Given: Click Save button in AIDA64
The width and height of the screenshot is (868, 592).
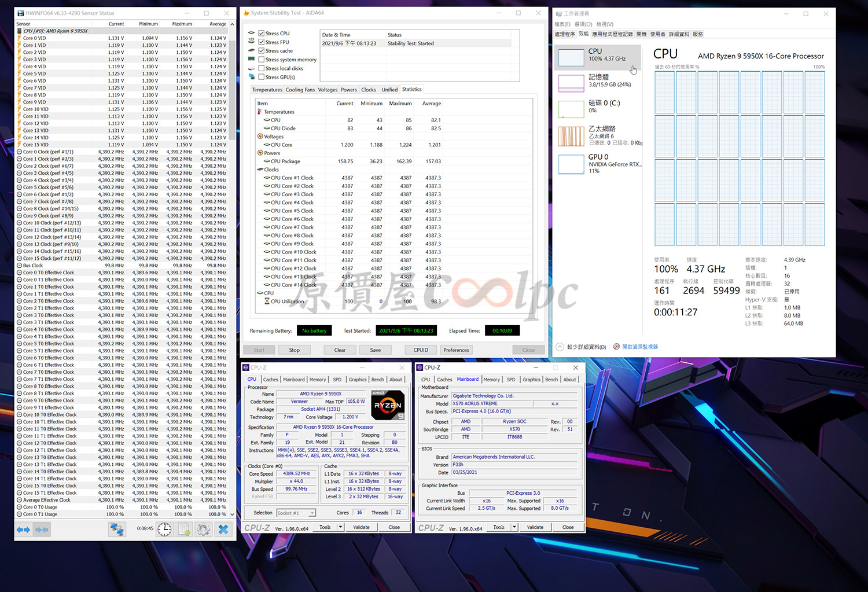Looking at the screenshot, I should 375,350.
